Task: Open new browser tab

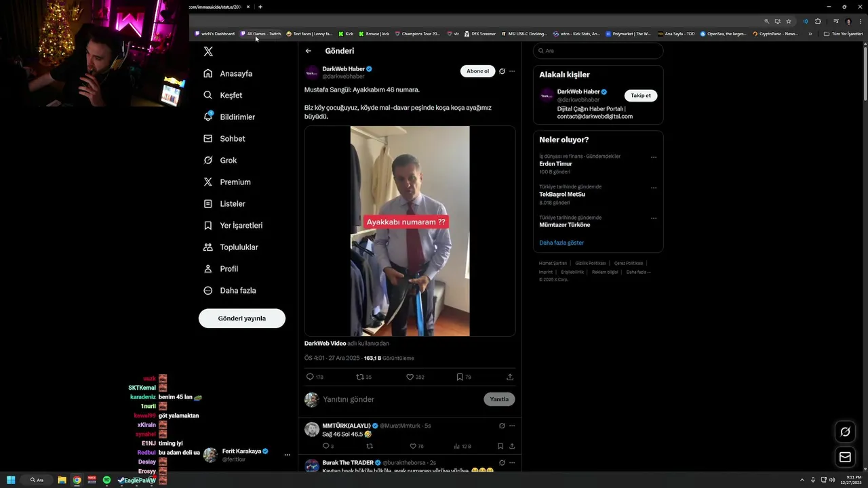Action: click(x=260, y=7)
